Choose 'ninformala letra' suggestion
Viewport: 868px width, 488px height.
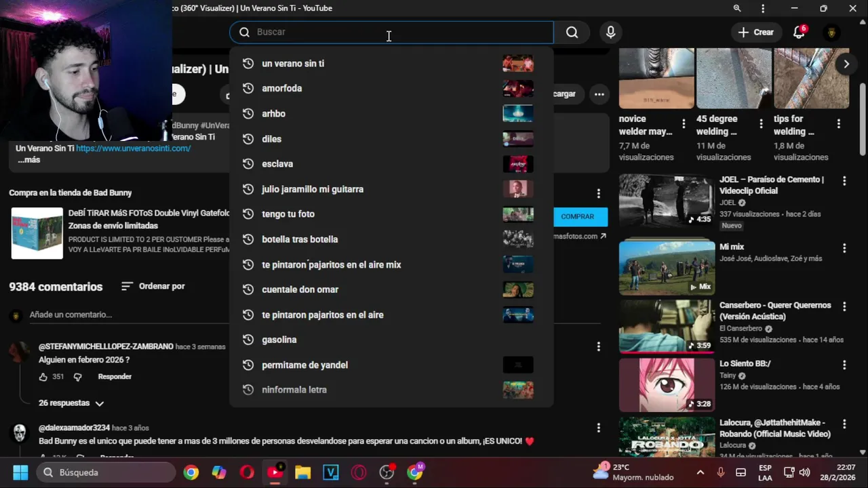click(391, 390)
